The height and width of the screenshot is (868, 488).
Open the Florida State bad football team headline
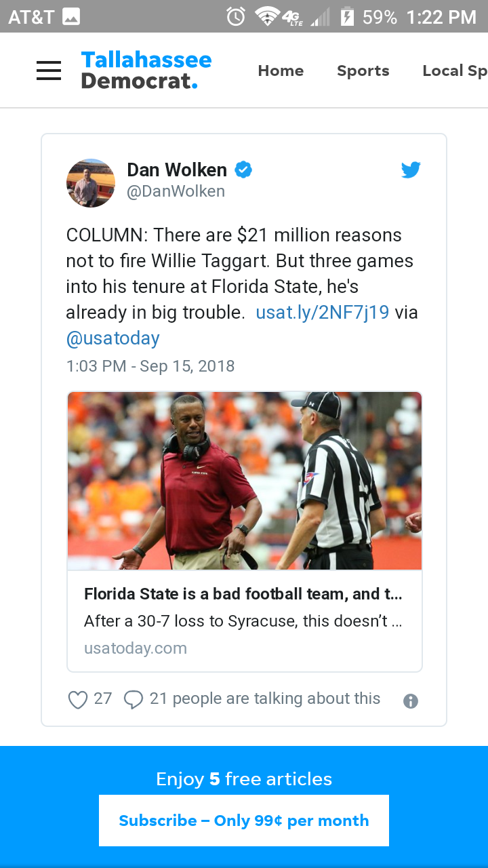pyautogui.click(x=243, y=594)
